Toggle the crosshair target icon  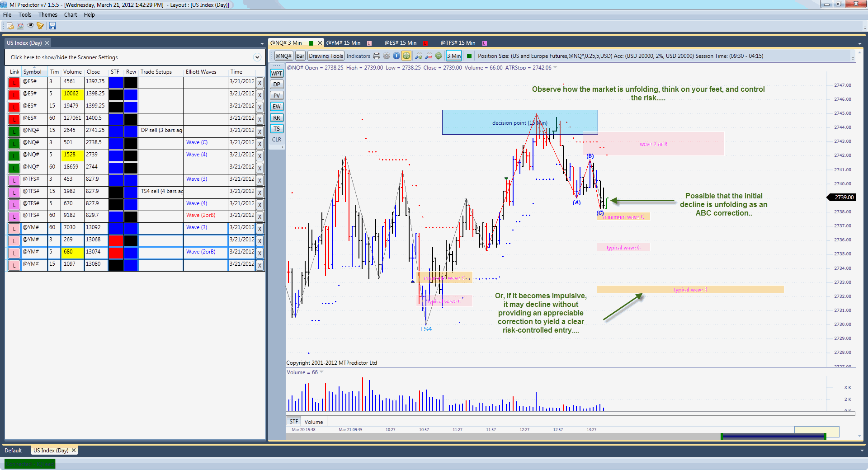point(406,56)
